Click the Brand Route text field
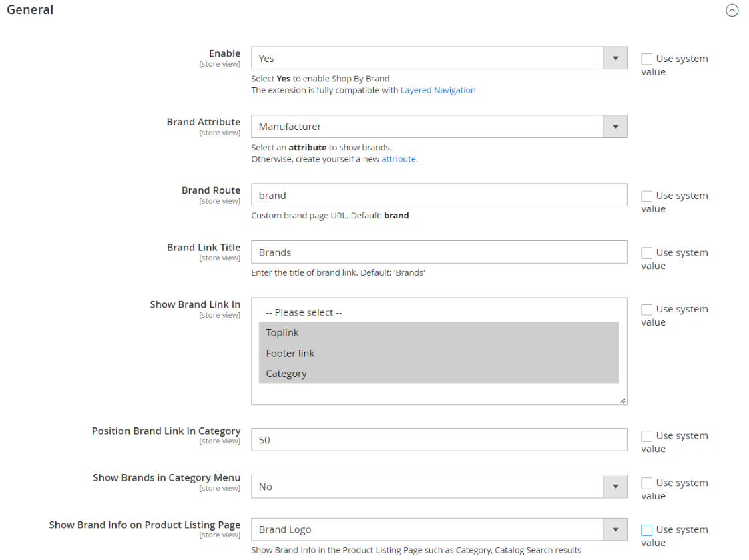 click(439, 195)
